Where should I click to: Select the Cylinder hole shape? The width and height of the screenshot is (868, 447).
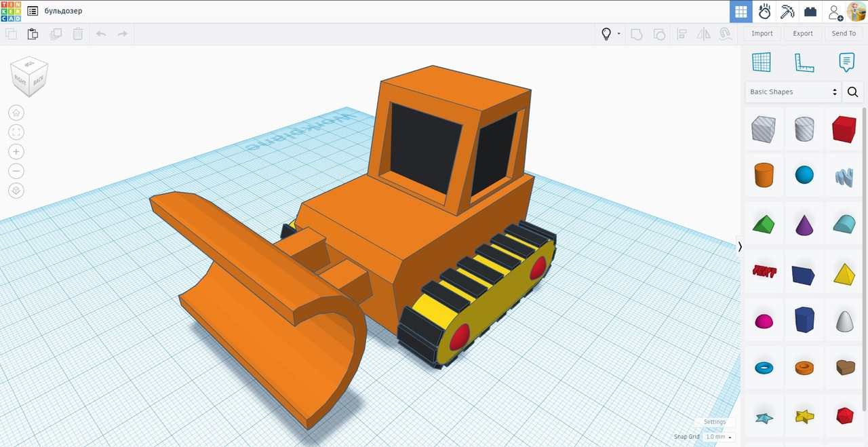coord(804,129)
